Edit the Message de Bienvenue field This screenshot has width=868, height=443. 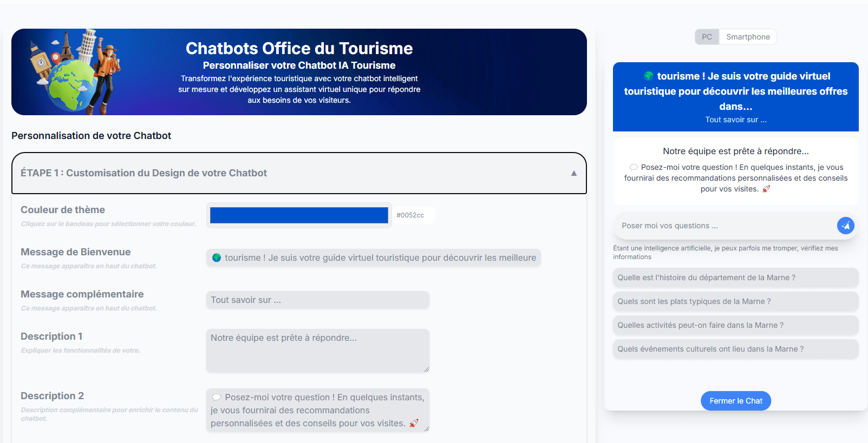coord(373,258)
